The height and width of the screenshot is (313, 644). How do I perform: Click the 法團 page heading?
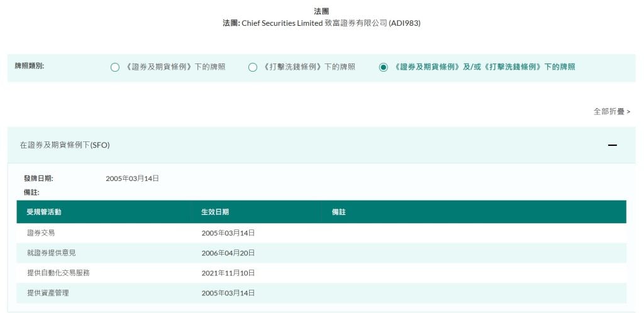[x=321, y=11]
